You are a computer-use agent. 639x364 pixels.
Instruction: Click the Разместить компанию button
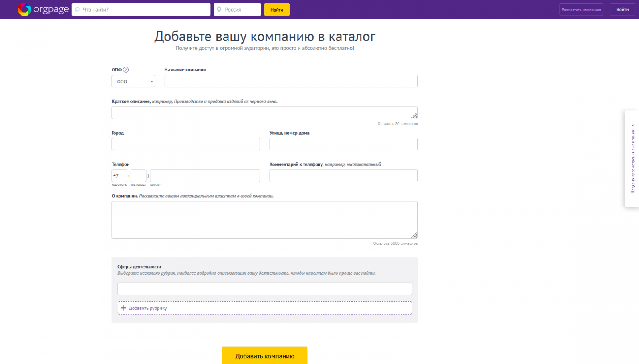pyautogui.click(x=581, y=9)
